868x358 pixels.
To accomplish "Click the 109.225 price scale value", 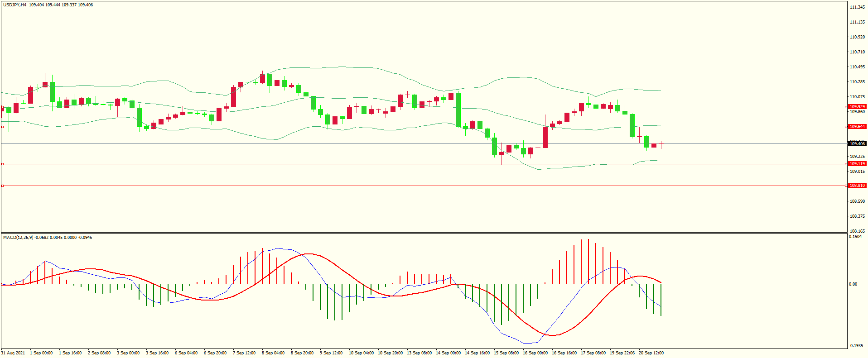I will coord(858,157).
